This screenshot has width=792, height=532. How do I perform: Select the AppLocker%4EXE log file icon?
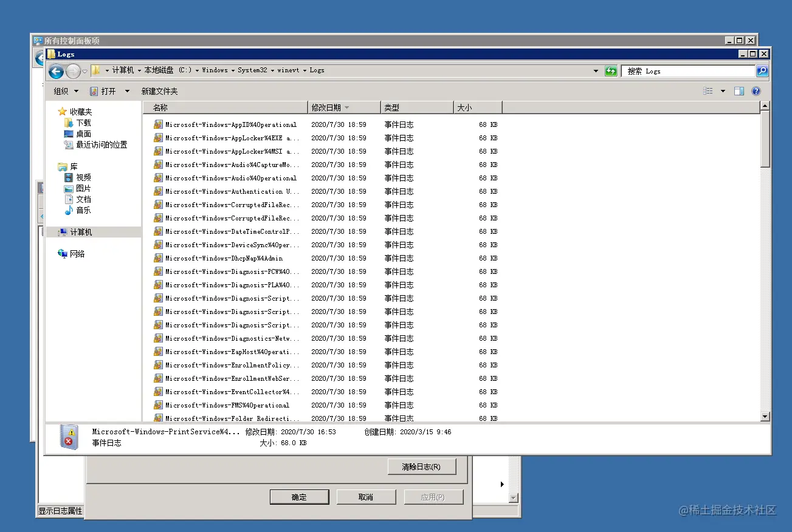pyautogui.click(x=158, y=138)
